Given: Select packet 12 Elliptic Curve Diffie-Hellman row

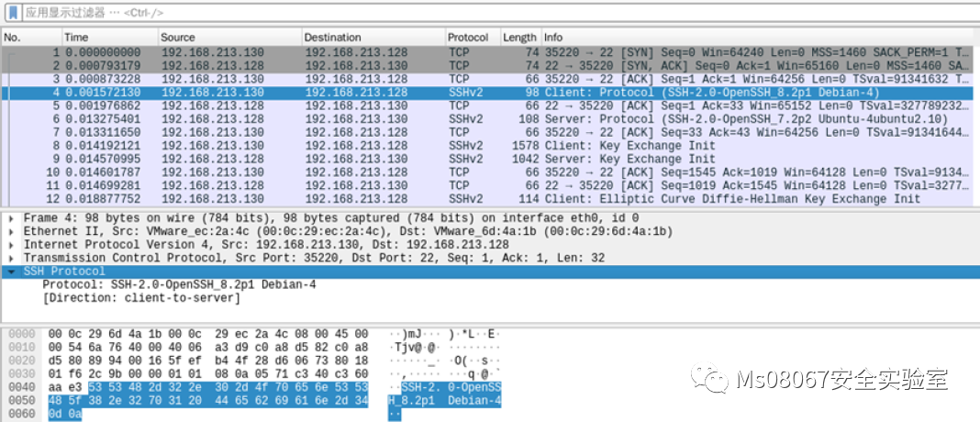Looking at the screenshot, I should coord(487,199).
